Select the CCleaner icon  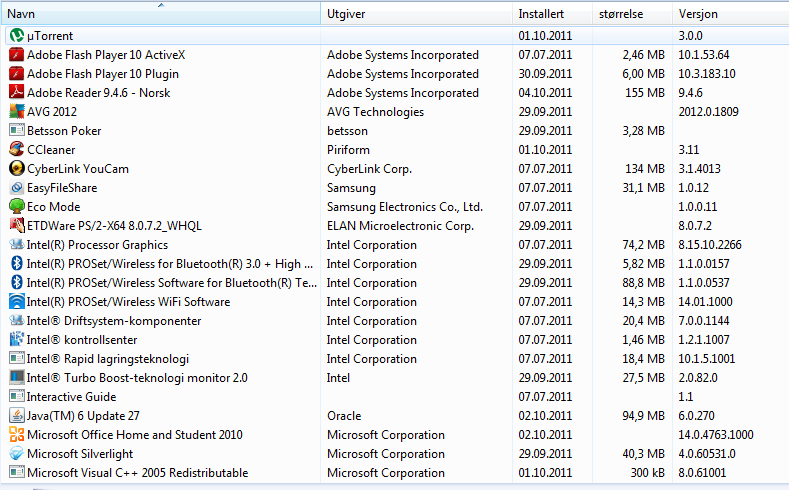(16, 150)
